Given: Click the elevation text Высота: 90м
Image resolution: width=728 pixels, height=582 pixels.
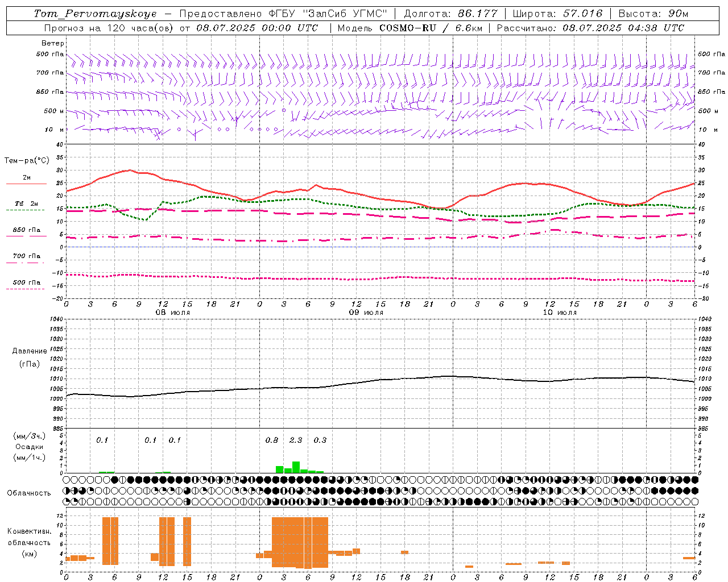Looking at the screenshot, I should point(653,14).
